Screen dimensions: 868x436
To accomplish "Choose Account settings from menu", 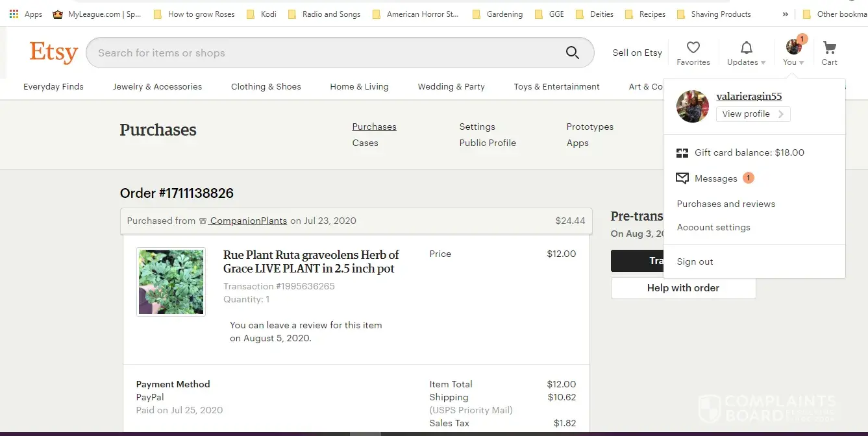I will coord(713,227).
